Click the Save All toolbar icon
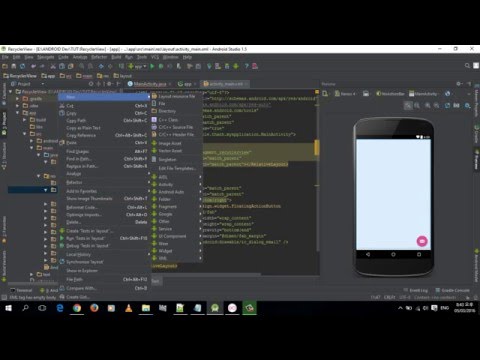This screenshot has height=360, width=480. [x=14, y=66]
